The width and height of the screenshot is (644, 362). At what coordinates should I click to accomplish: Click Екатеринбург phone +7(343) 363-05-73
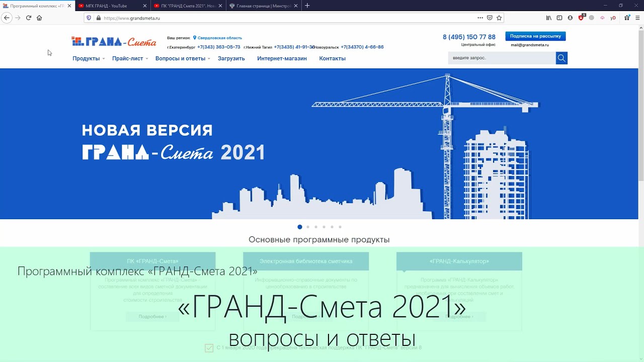pyautogui.click(x=219, y=47)
